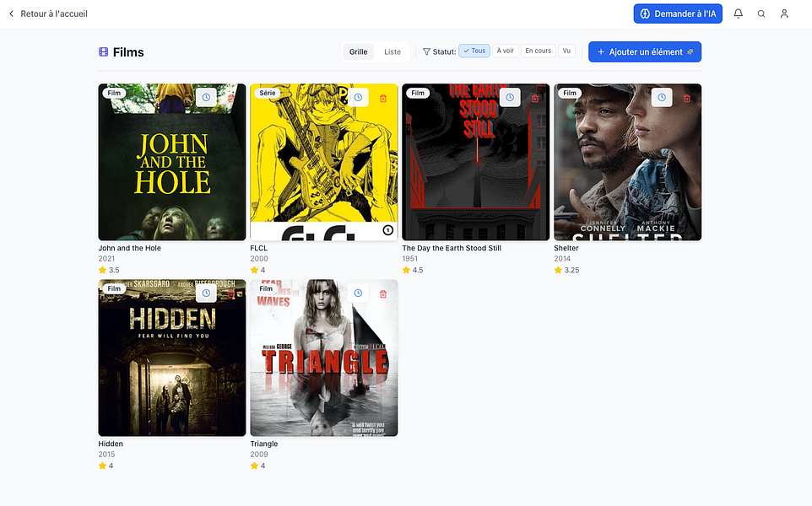The width and height of the screenshot is (812, 506).
Task: Click the 3.25 rating under Shelter
Action: [x=571, y=270]
